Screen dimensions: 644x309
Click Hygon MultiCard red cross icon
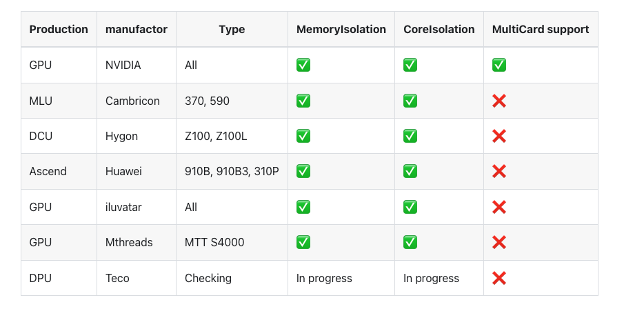pos(499,136)
